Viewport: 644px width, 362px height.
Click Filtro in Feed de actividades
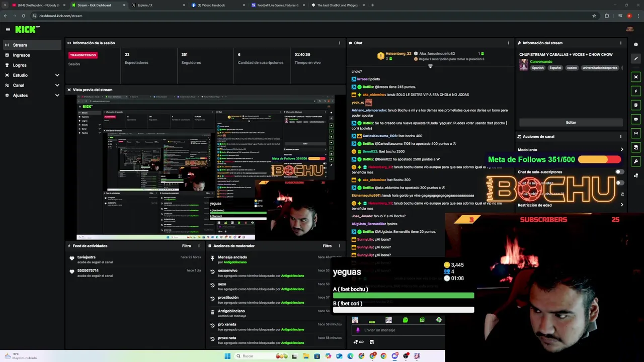coord(186,246)
